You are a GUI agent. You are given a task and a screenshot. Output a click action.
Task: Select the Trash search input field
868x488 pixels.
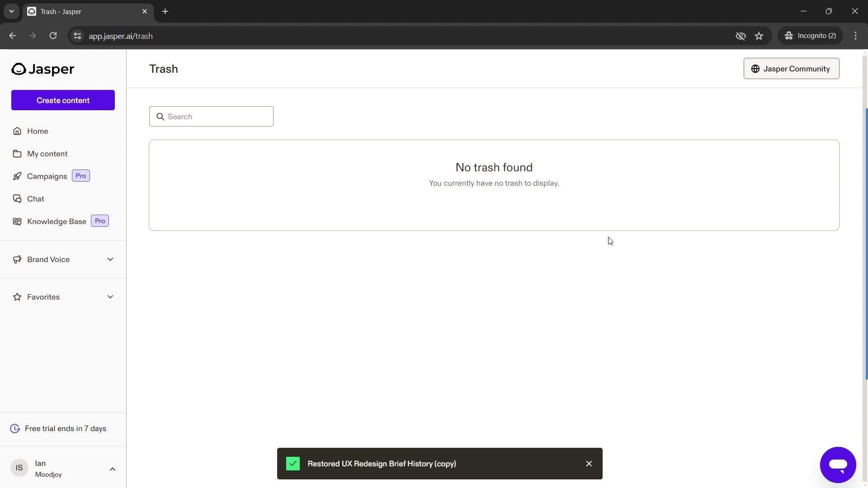click(x=211, y=116)
